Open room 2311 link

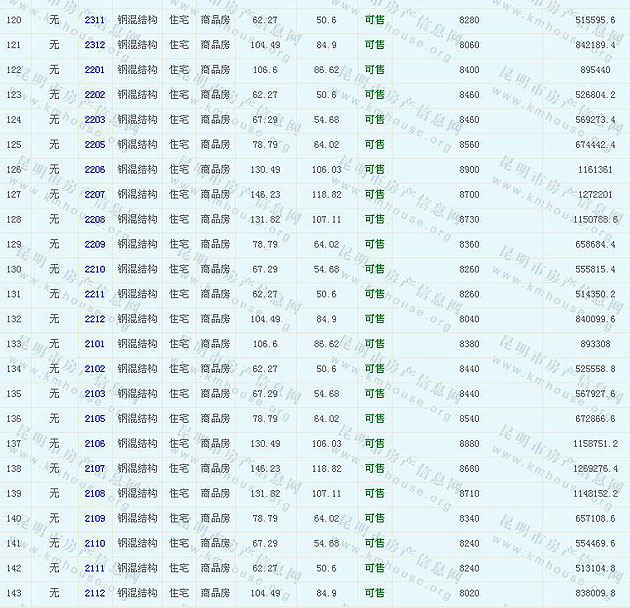(94, 20)
